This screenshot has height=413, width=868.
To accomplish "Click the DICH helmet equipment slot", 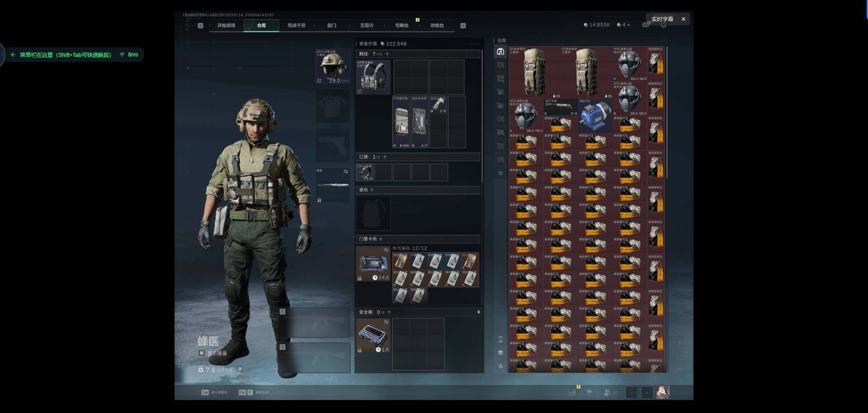I will point(333,66).
